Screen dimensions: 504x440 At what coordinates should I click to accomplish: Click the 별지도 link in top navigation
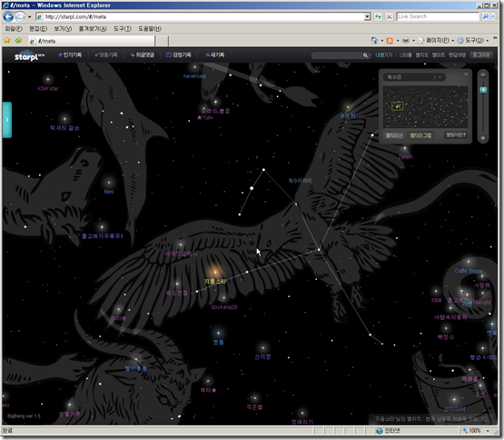[x=421, y=55]
